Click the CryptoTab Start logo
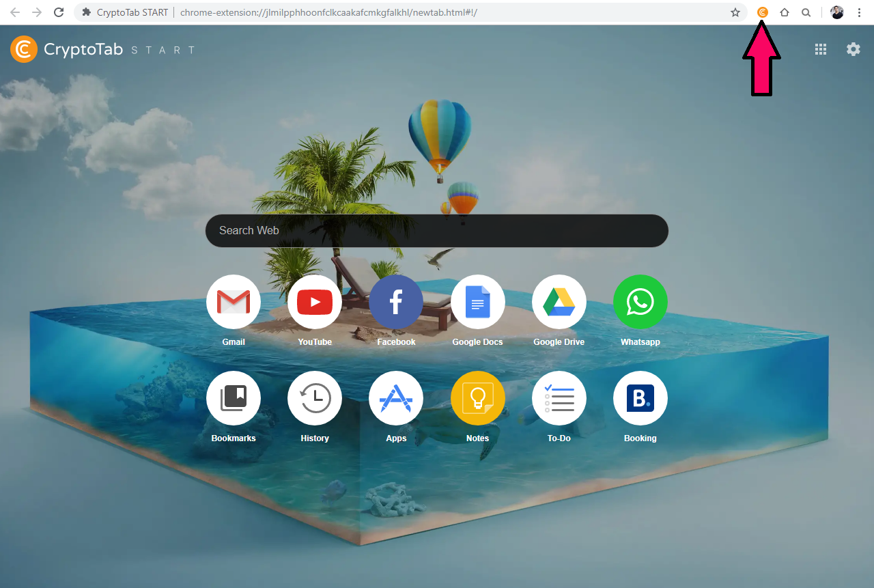Image resolution: width=874 pixels, height=588 pixels. (103, 49)
